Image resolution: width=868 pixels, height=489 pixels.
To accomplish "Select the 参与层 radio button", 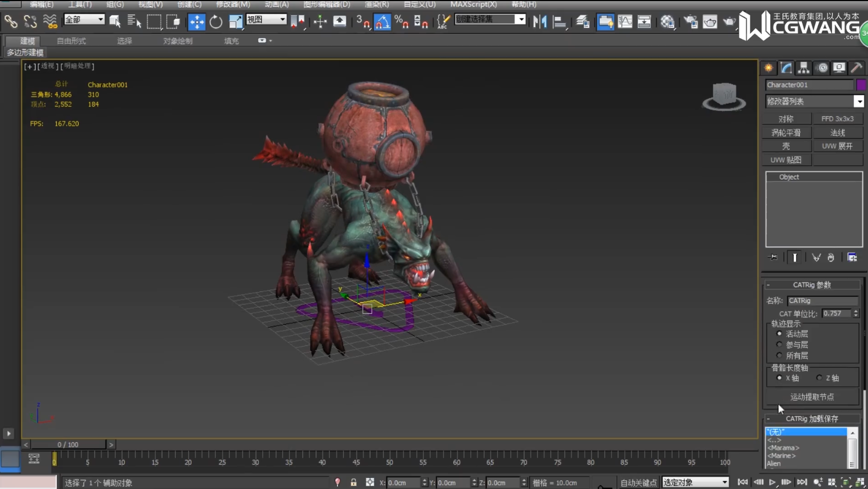I will coord(779,344).
